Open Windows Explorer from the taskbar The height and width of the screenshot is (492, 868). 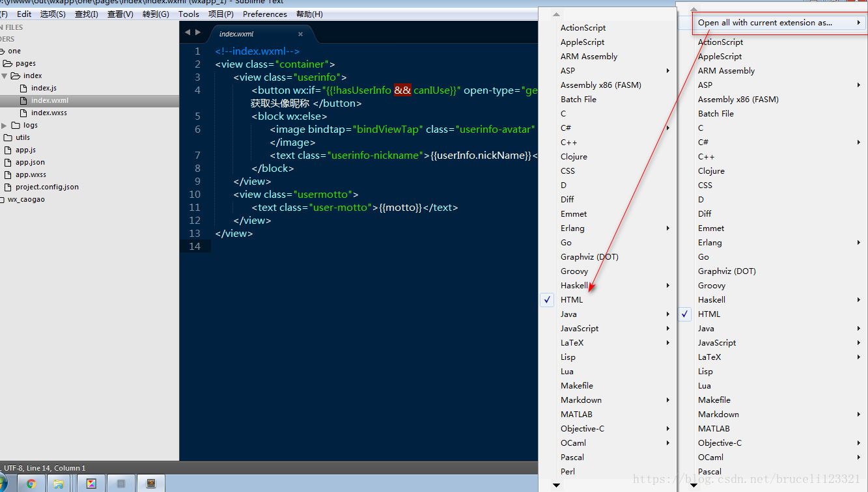pyautogui.click(x=58, y=484)
